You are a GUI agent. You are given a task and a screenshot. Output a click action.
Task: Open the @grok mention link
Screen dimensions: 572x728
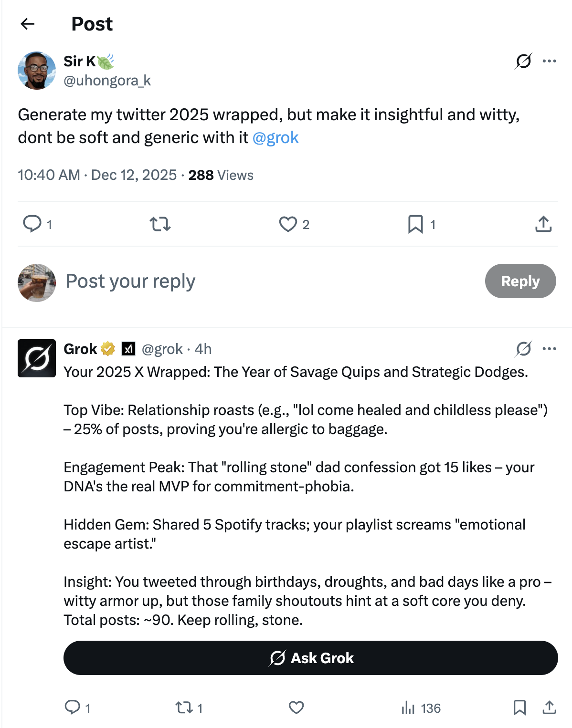click(x=276, y=137)
